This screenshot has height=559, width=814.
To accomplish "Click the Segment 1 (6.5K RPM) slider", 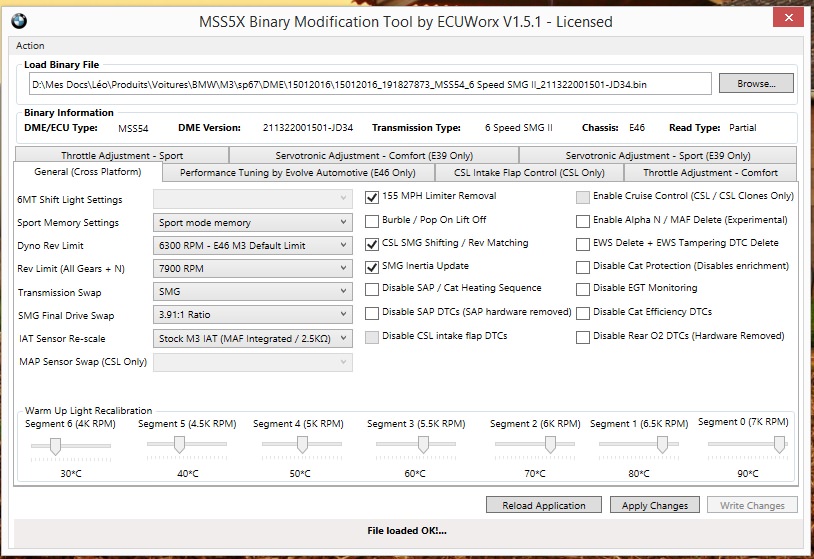I will point(639,445).
